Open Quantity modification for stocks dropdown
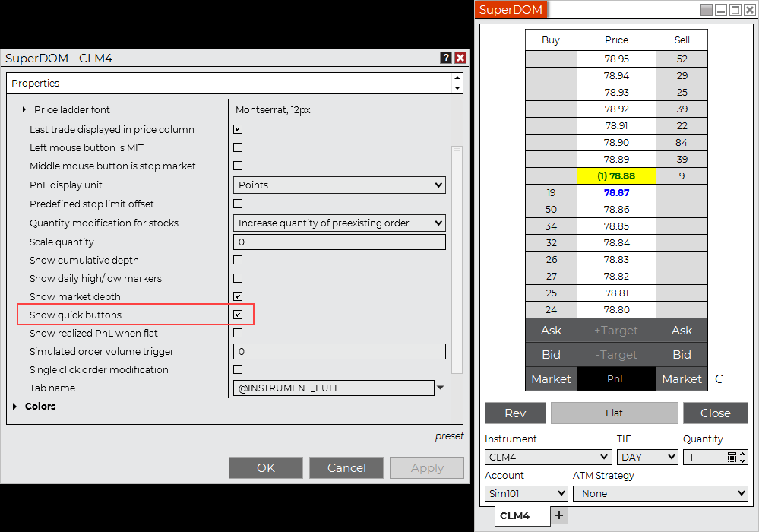The image size is (759, 532). click(340, 223)
